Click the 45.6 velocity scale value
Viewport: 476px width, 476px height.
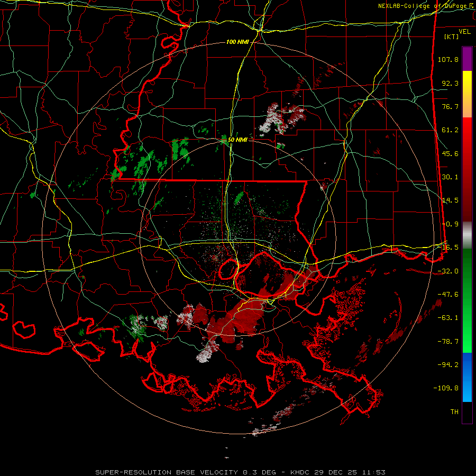click(450, 153)
